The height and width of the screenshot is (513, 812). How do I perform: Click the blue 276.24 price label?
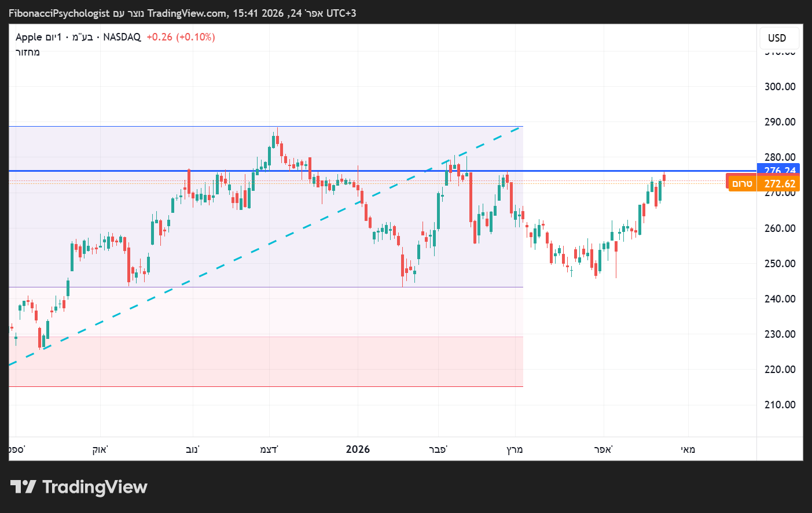779,169
